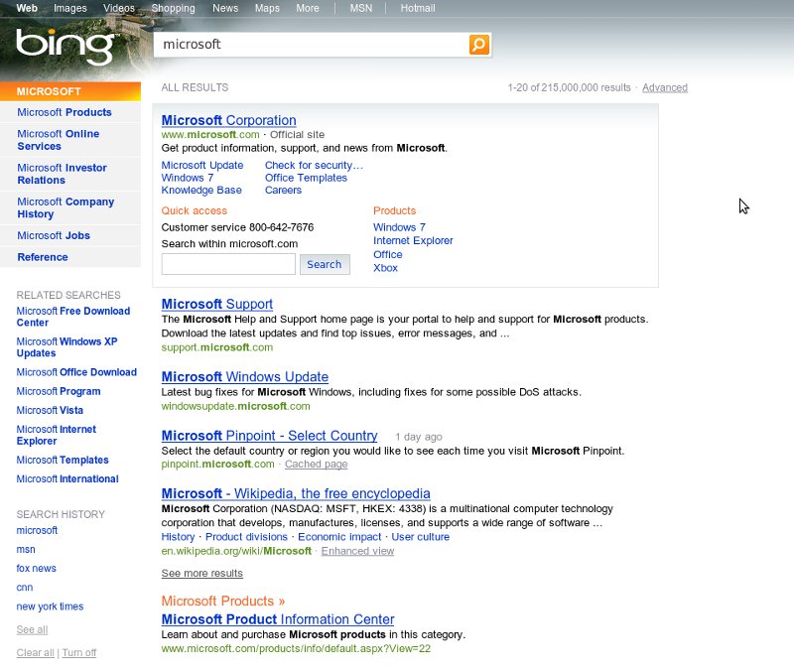Click the Internet Explorer product link

(413, 240)
